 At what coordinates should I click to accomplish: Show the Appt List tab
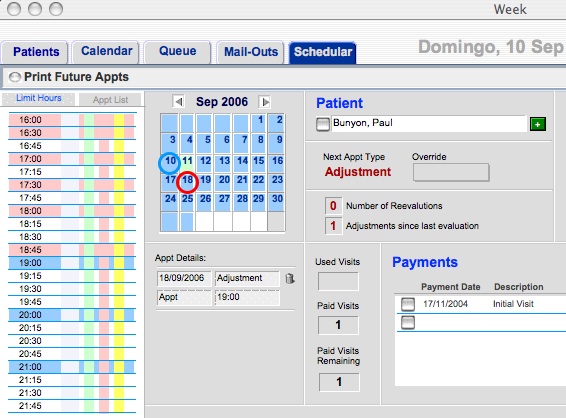coord(110,100)
